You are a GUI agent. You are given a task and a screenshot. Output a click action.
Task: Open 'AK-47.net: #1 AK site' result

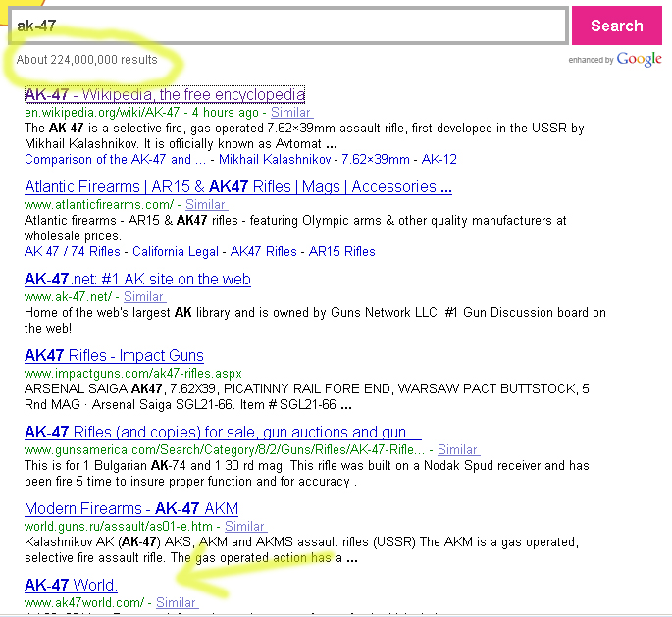[x=137, y=279]
